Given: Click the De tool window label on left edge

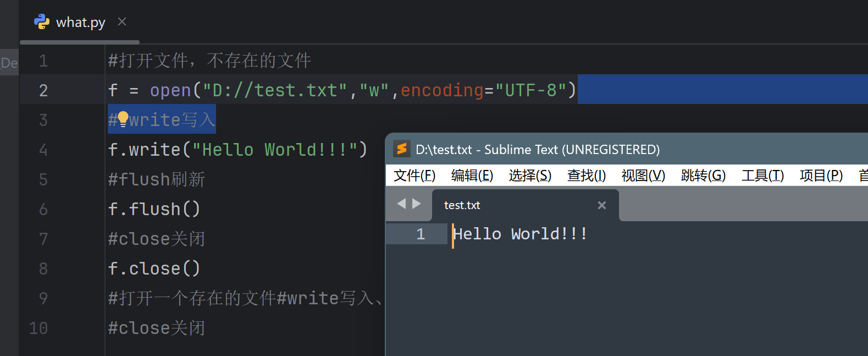Looking at the screenshot, I should (9, 63).
